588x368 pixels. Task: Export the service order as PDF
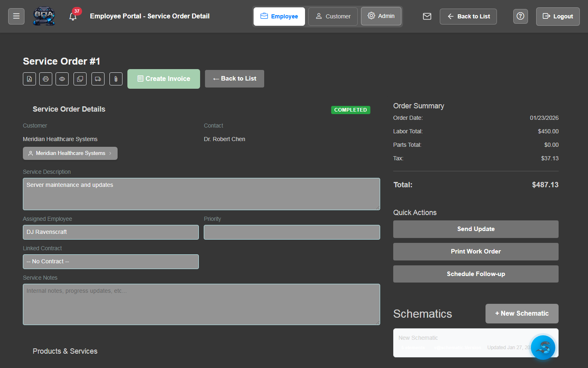[29, 79]
